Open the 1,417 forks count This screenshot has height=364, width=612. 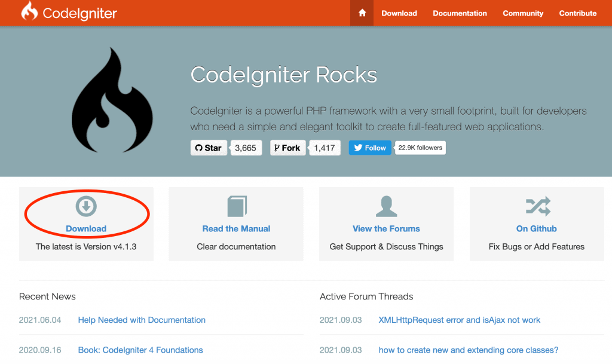325,148
